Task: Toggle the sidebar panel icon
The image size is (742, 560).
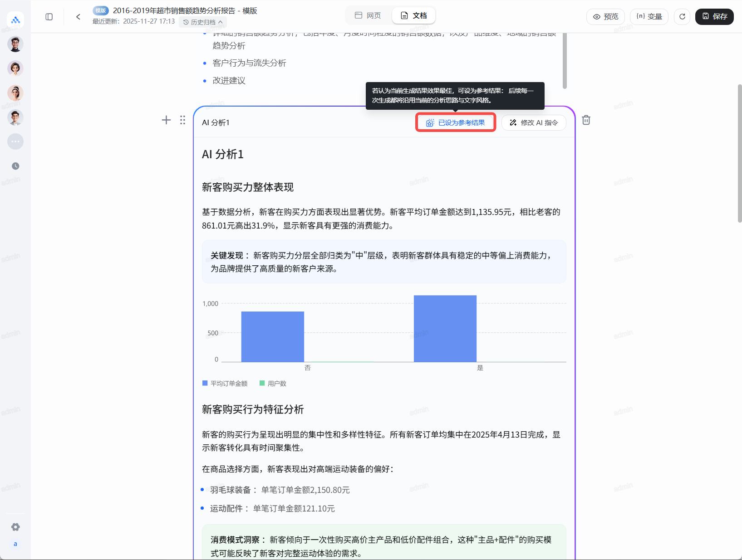Action: (49, 17)
